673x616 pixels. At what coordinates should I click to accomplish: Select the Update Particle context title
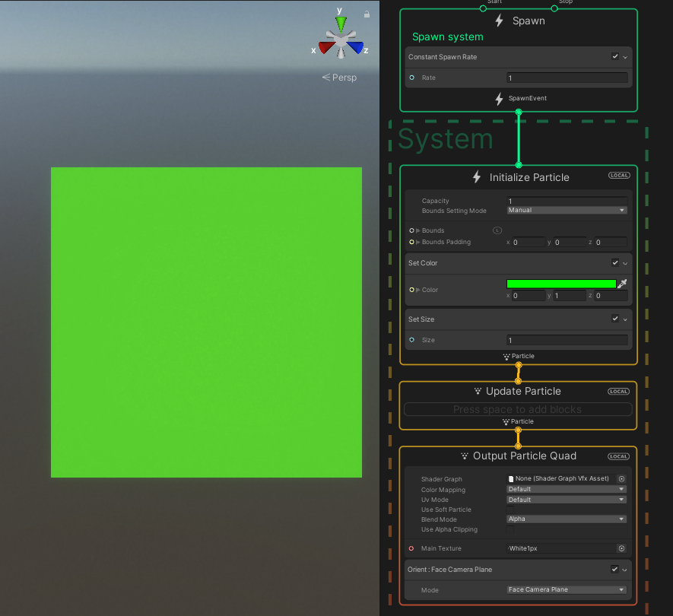[523, 391]
